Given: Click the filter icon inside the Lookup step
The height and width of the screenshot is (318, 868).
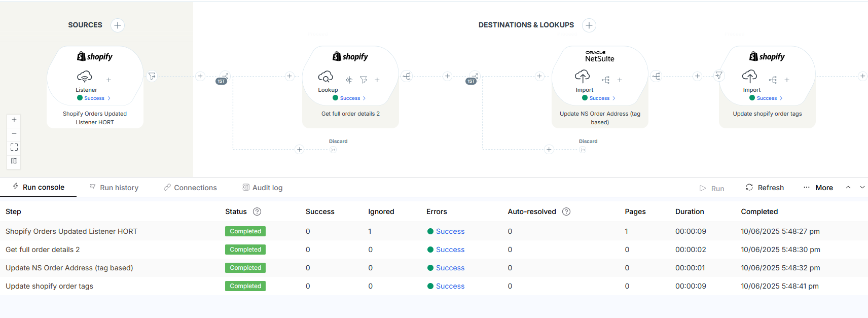Looking at the screenshot, I should [x=364, y=80].
